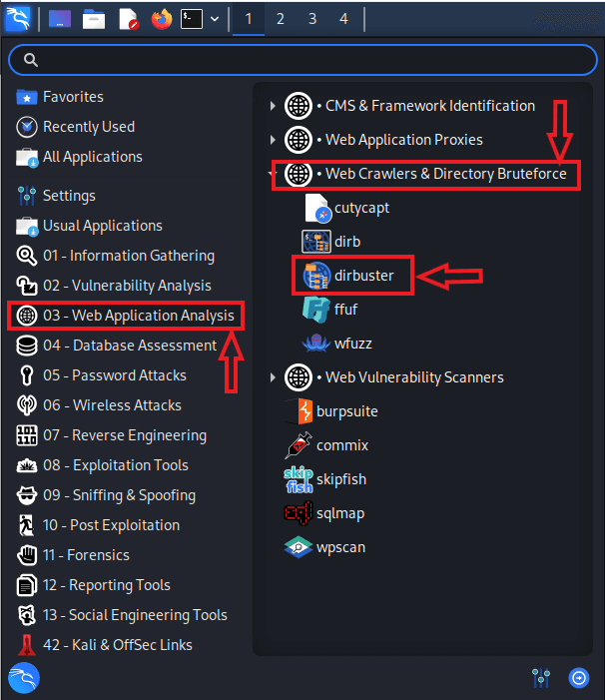This screenshot has height=700, width=605.
Task: Expand Web Vulnerability Scanners submenu
Action: (273, 377)
